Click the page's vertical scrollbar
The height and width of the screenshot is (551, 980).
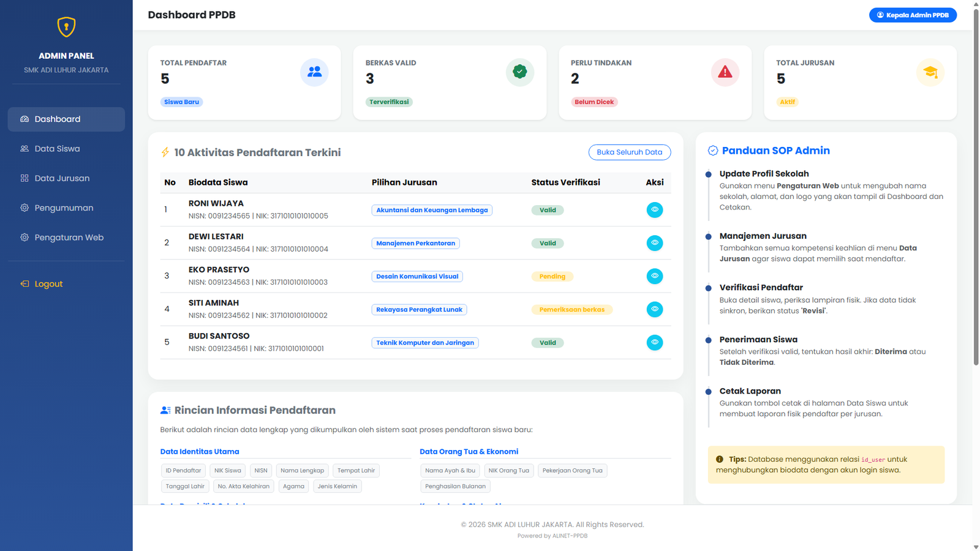[x=976, y=184]
